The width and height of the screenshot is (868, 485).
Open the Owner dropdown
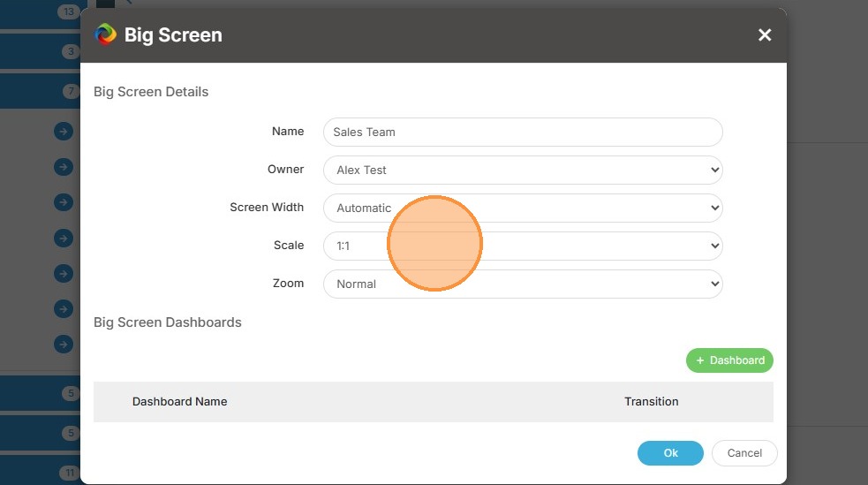(522, 171)
